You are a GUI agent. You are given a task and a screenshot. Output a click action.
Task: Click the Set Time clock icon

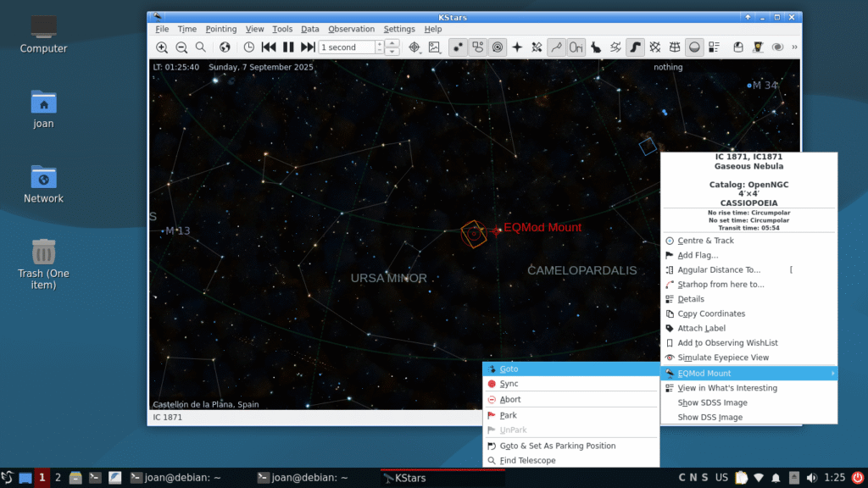(249, 47)
